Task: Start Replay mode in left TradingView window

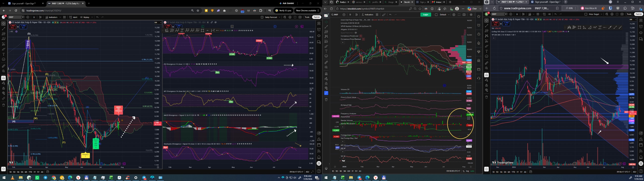Action: [85, 17]
